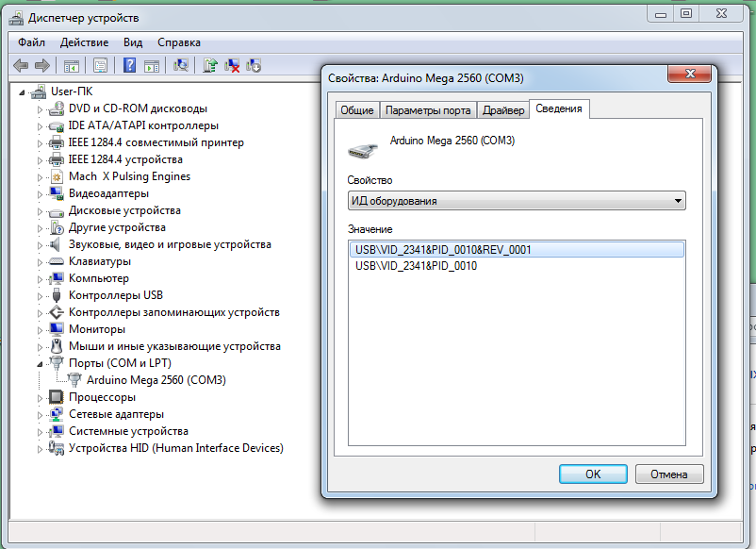
Task: Maximize the Диспетчер устройств window
Action: 686,14
